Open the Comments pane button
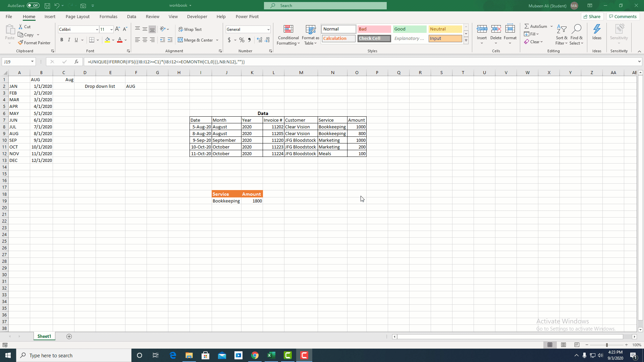The width and height of the screenshot is (644, 362). pos(623,17)
